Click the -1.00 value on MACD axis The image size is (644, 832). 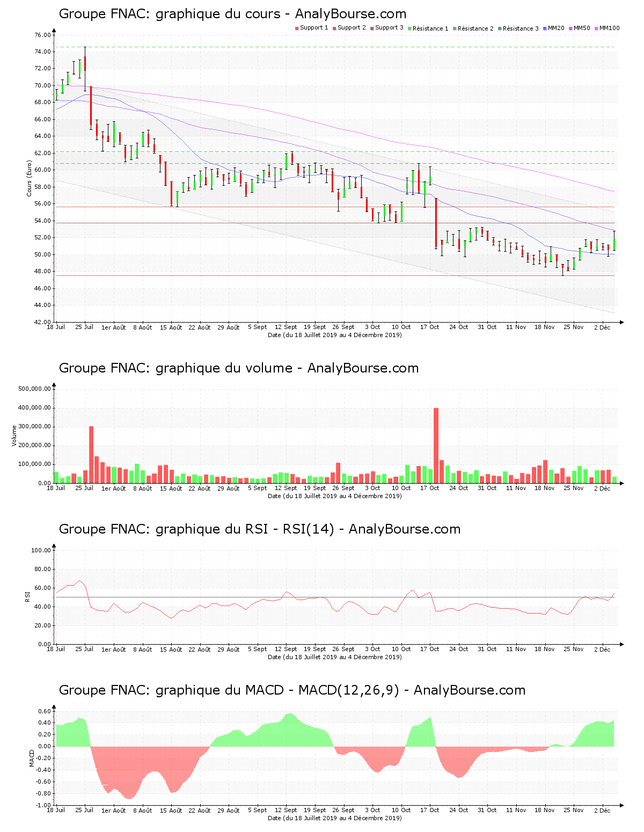point(43,805)
